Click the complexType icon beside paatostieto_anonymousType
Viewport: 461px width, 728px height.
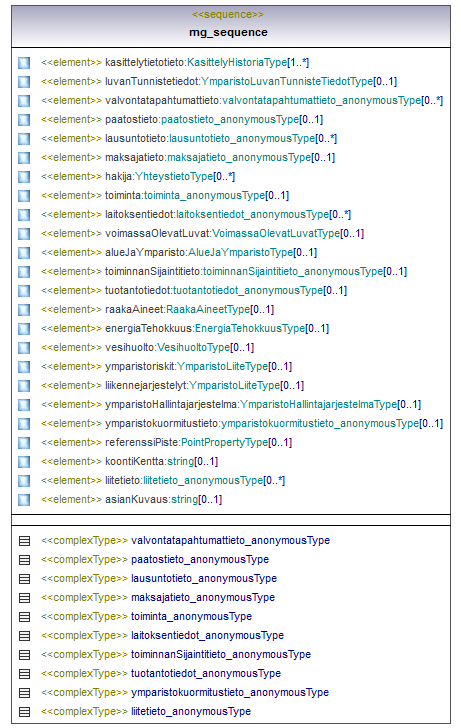click(24, 560)
